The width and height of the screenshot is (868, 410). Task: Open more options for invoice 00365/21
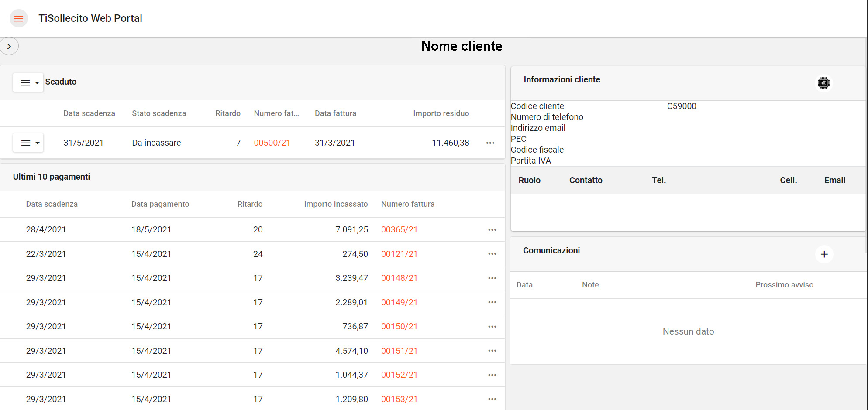(492, 229)
